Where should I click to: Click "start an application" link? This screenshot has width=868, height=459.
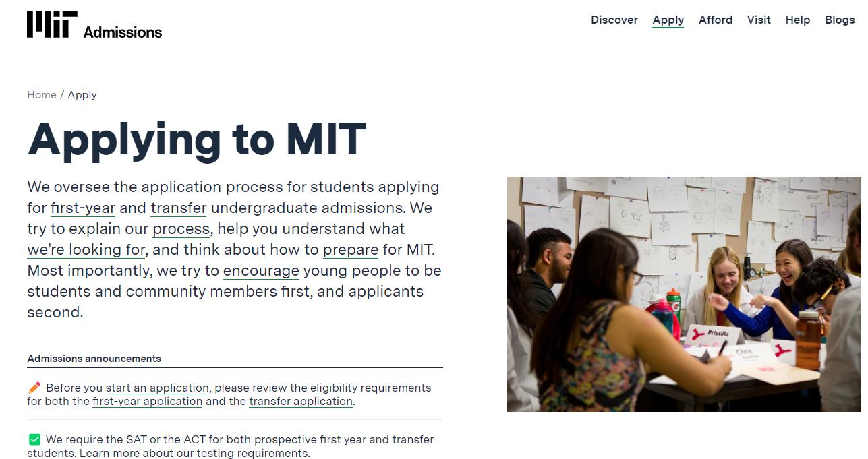157,388
